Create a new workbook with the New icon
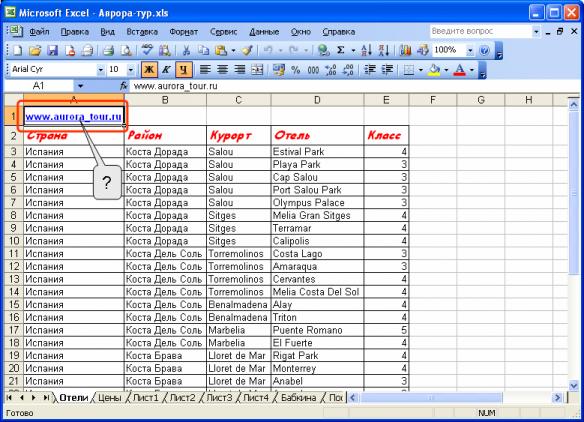This screenshot has width=584, height=422. 17,50
